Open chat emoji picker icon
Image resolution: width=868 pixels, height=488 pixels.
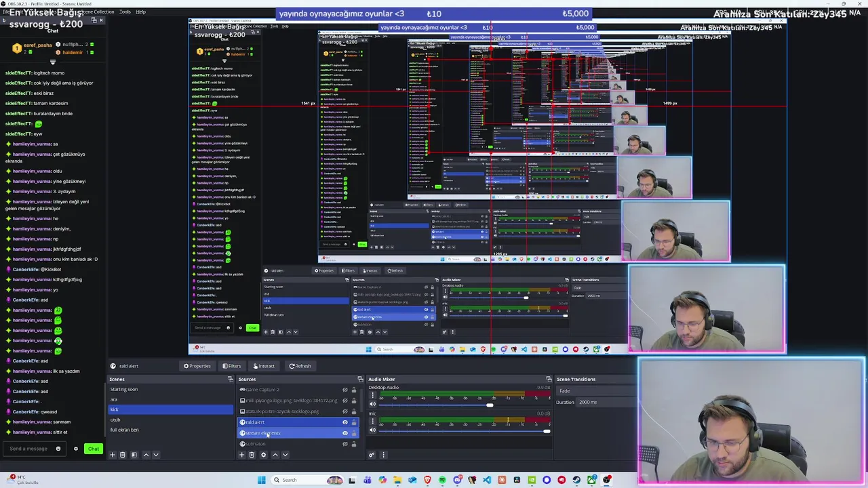pos(58,449)
